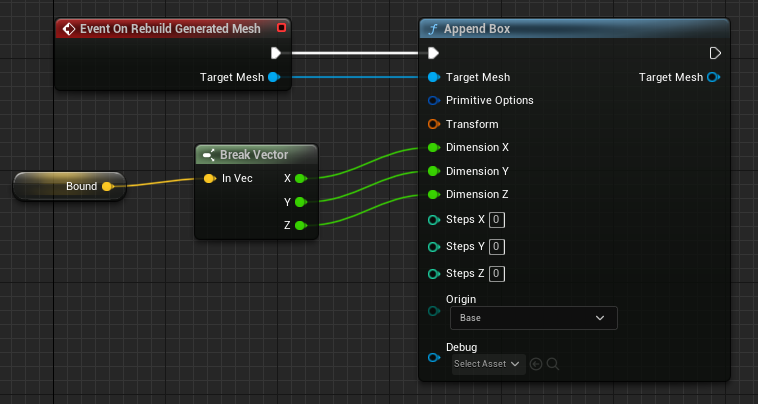Select the Append Box node header
This screenshot has height=404, width=758.
[x=574, y=29]
